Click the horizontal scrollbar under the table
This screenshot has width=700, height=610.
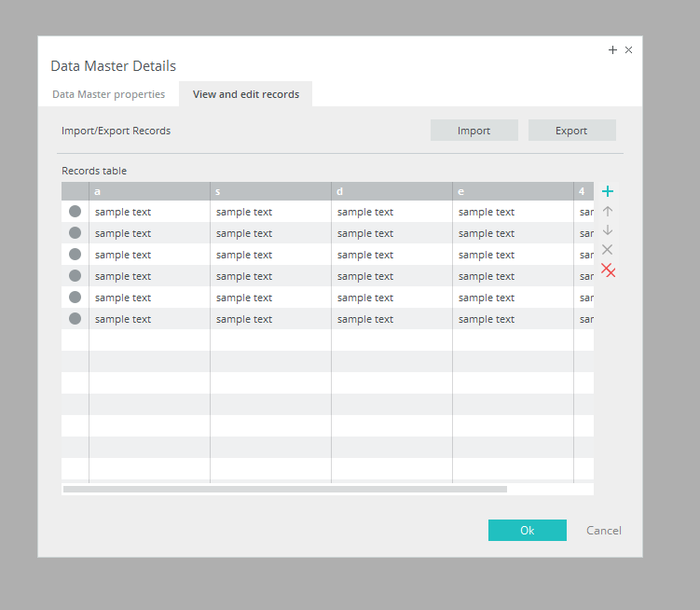click(285, 489)
